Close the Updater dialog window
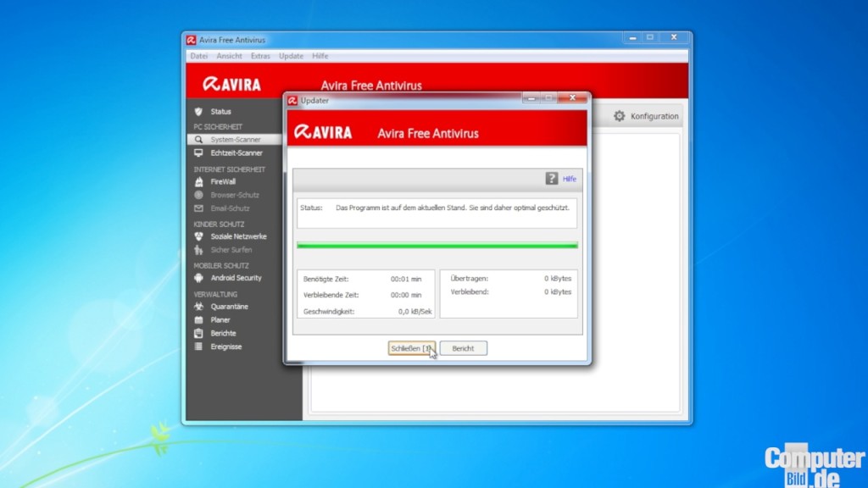 (572, 97)
